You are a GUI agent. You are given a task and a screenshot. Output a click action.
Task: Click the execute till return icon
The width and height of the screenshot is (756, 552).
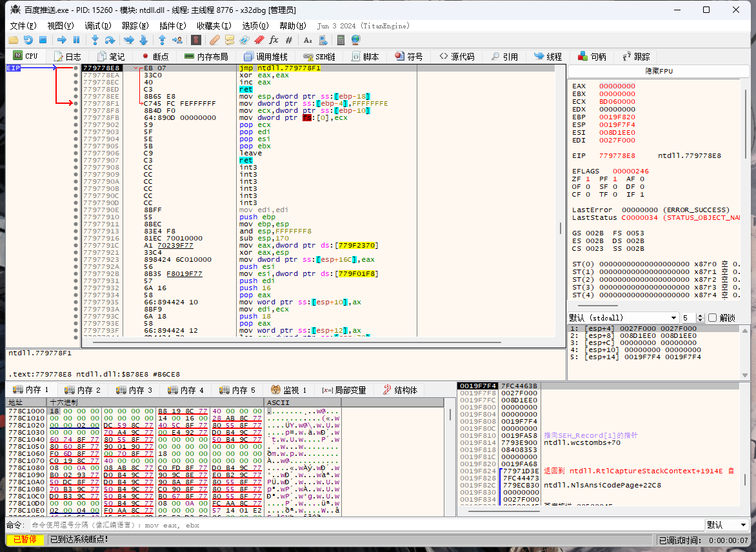[163, 40]
